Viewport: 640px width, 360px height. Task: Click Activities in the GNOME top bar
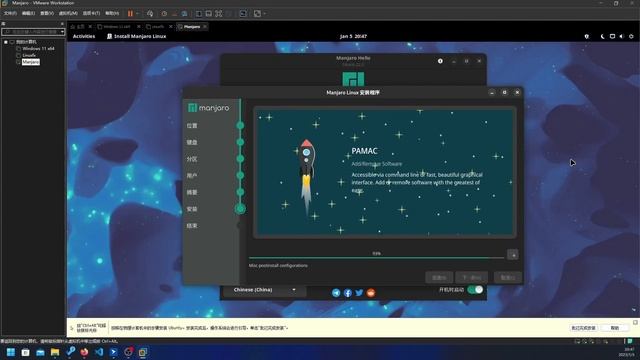tap(84, 36)
